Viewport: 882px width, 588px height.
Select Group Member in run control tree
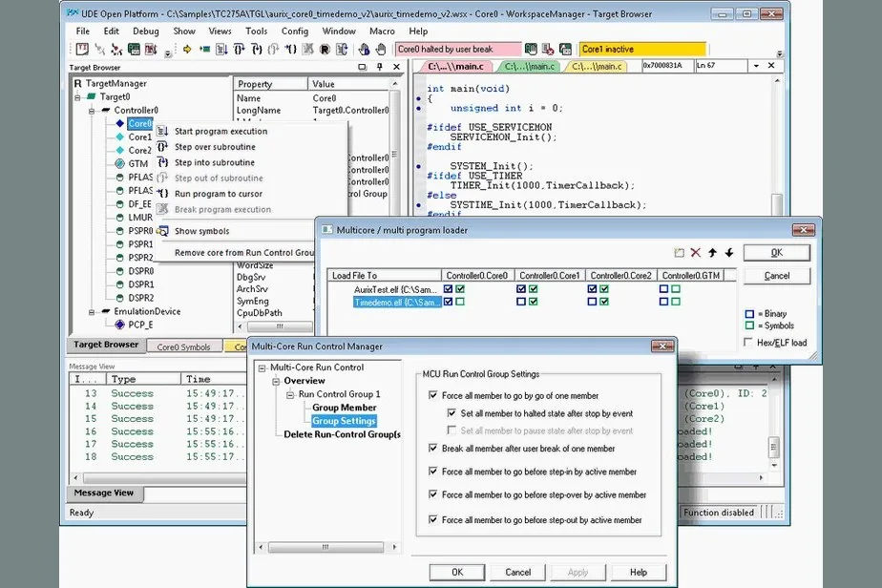click(344, 408)
